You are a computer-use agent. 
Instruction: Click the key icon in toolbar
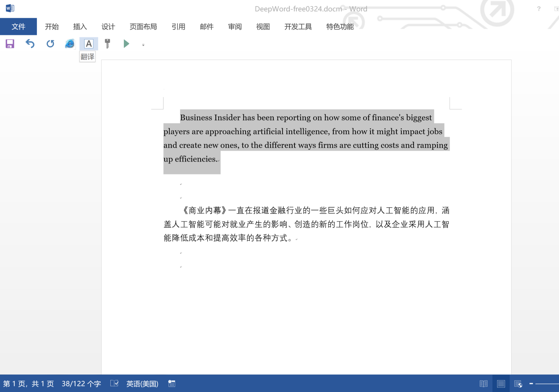pyautogui.click(x=107, y=43)
